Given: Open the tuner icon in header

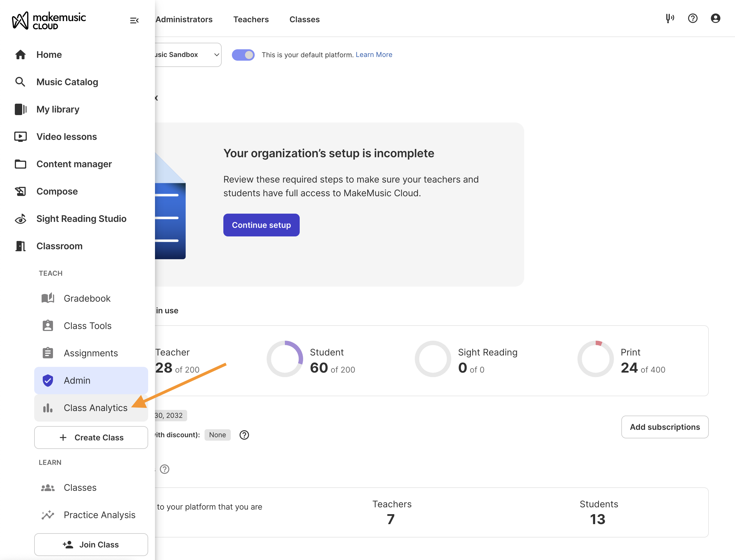Looking at the screenshot, I should click(670, 18).
